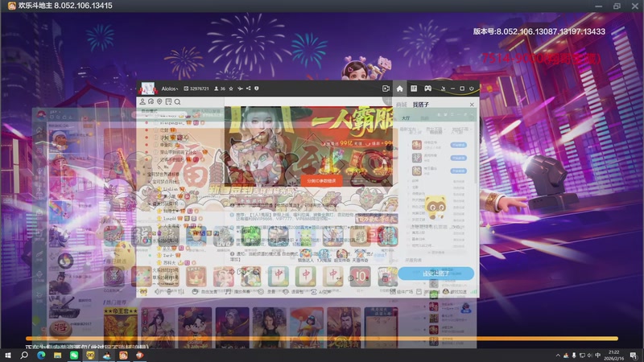Show the online member count 36
Screen dimensions: 644x362
[x=220, y=88]
